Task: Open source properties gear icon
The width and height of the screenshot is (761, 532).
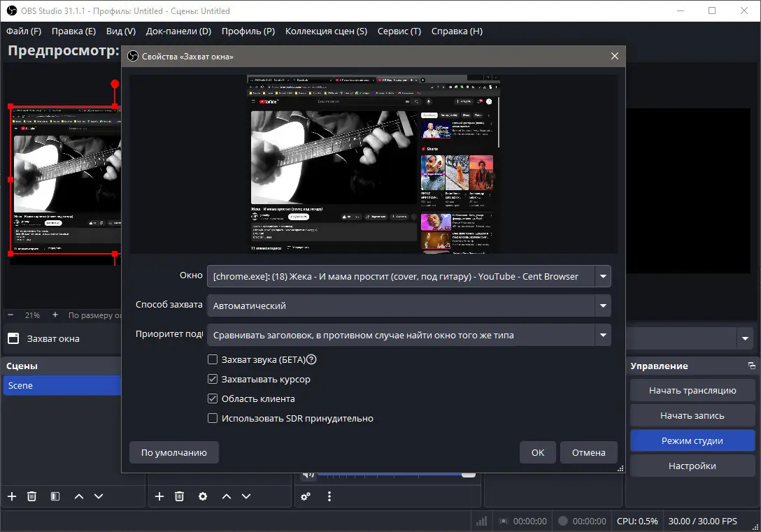Action: click(203, 496)
